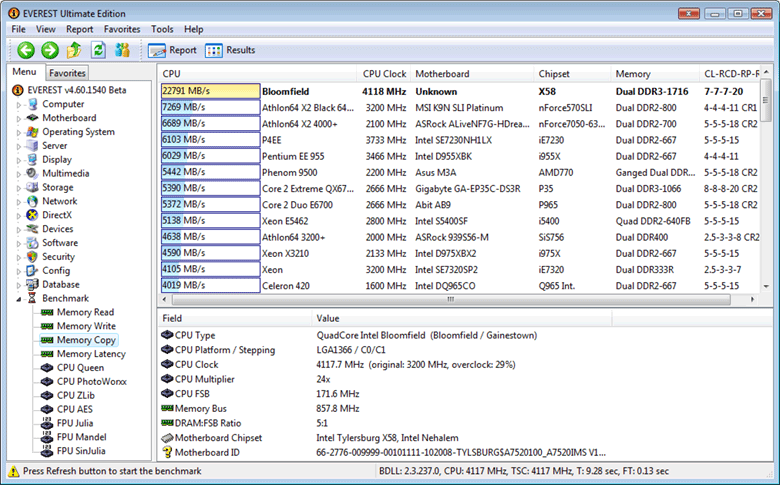Image resolution: width=780 pixels, height=485 pixels.
Task: Click the status bar warning icon
Action: 13,471
